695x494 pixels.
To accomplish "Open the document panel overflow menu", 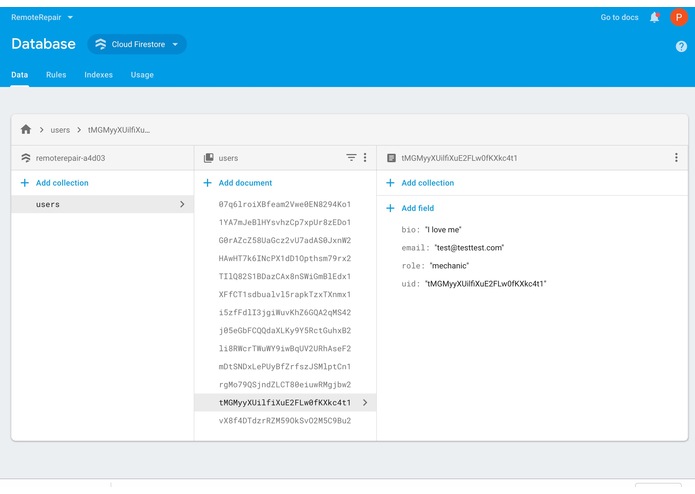I will [x=676, y=157].
